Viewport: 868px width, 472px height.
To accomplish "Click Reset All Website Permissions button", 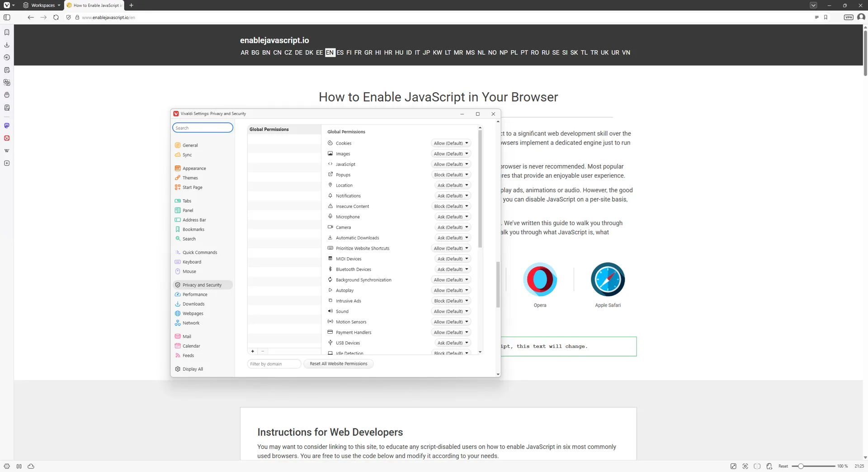I will [x=339, y=363].
